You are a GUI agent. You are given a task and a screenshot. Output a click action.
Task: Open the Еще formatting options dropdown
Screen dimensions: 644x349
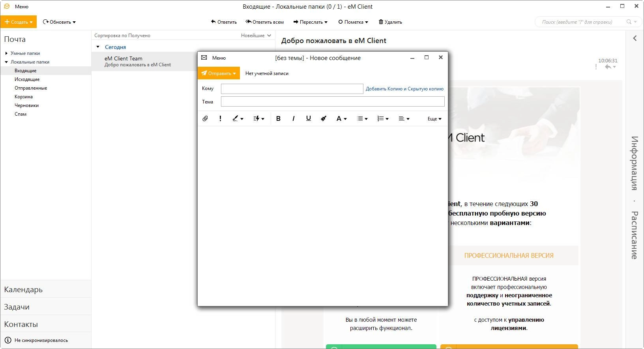click(x=434, y=119)
